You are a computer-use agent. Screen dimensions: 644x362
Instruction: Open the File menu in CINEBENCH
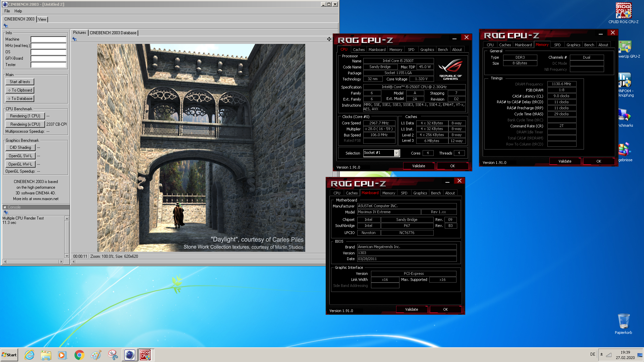click(7, 11)
